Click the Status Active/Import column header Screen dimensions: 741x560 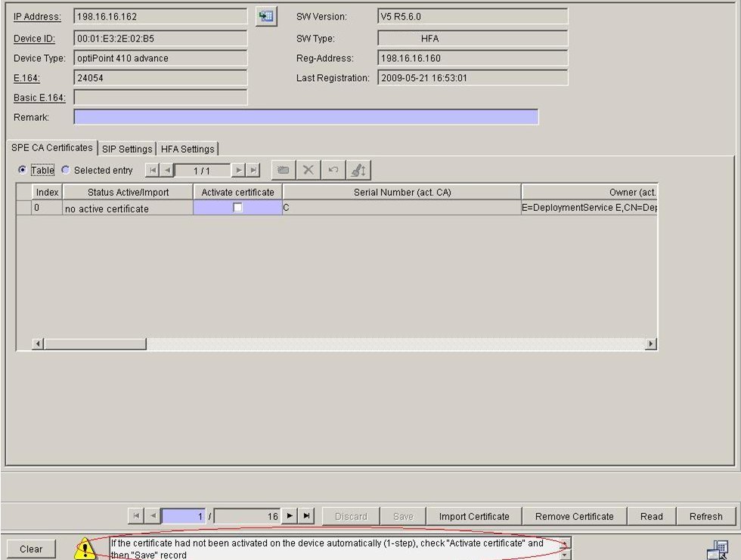[128, 192]
